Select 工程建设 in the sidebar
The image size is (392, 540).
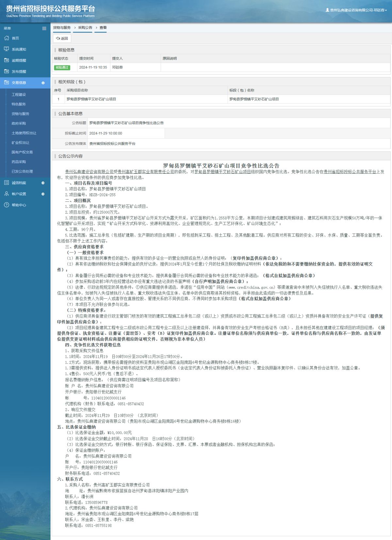19,95
